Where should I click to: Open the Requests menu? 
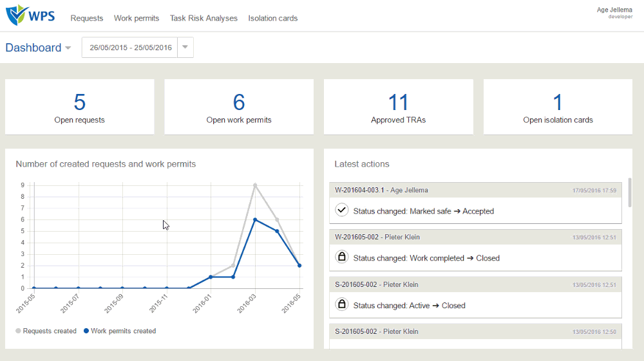pyautogui.click(x=86, y=18)
